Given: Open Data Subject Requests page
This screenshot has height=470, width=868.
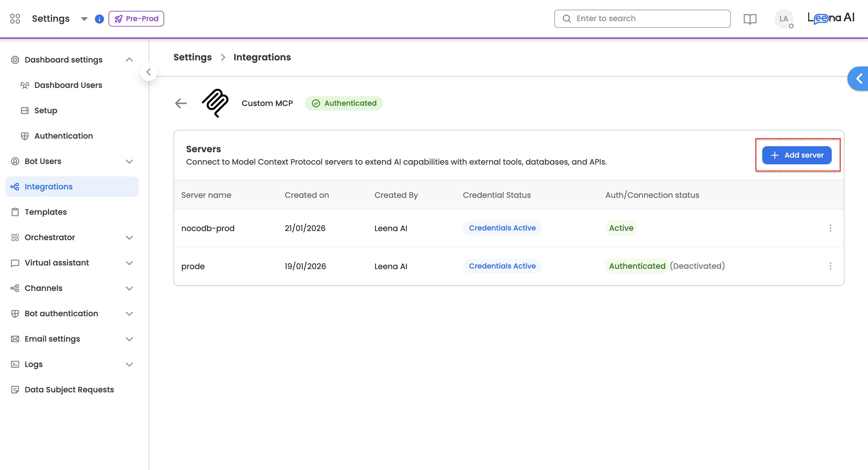Looking at the screenshot, I should (69, 390).
